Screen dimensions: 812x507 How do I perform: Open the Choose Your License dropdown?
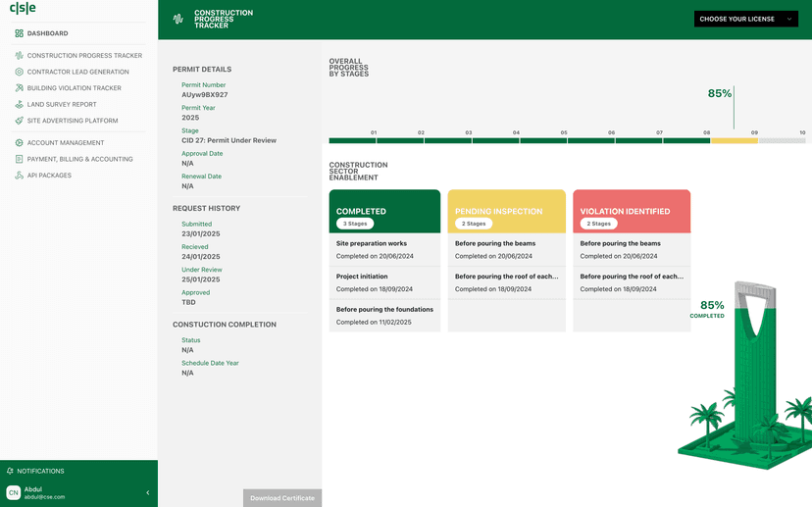point(745,19)
